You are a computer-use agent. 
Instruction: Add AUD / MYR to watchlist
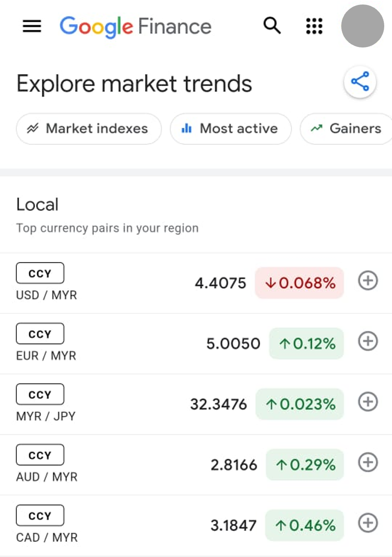pyautogui.click(x=368, y=462)
